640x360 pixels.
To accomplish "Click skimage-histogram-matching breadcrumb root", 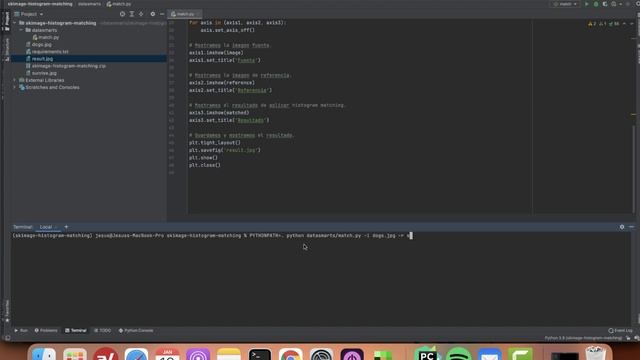I will (40, 4).
